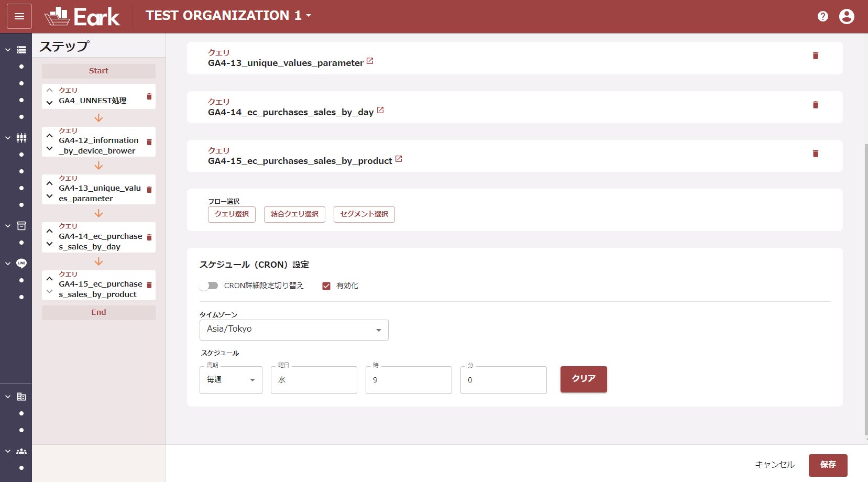
Task: Click the キャンセル button
Action: pyautogui.click(x=775, y=465)
